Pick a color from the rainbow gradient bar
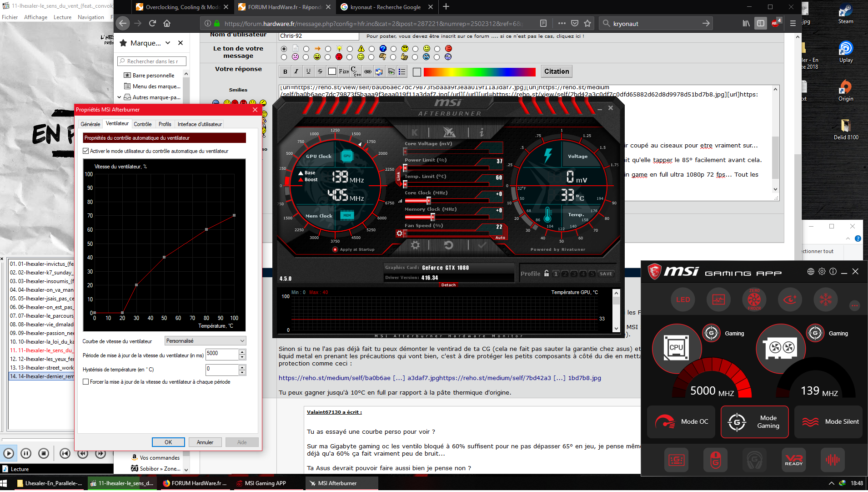 click(479, 72)
